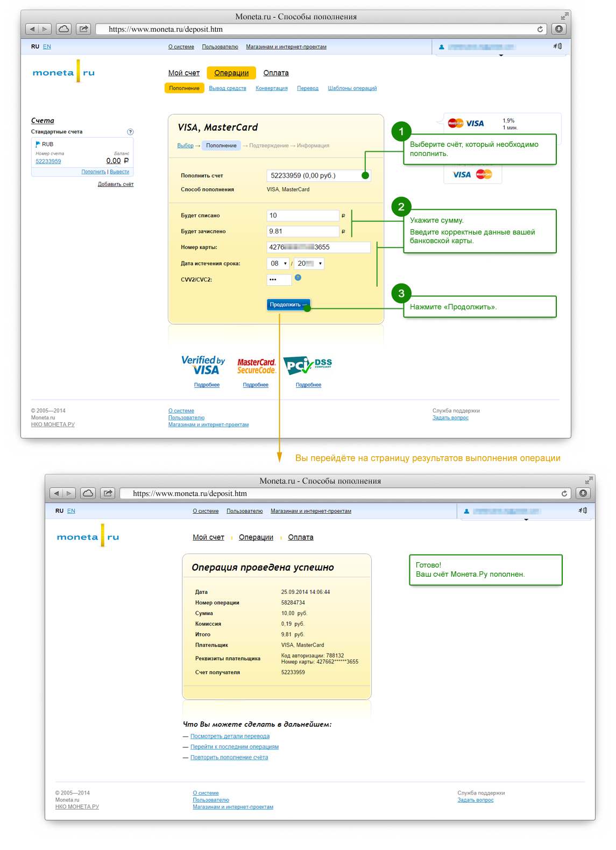616x850 pixels.
Task: Go back to the Выбор step link
Action: 186,146
